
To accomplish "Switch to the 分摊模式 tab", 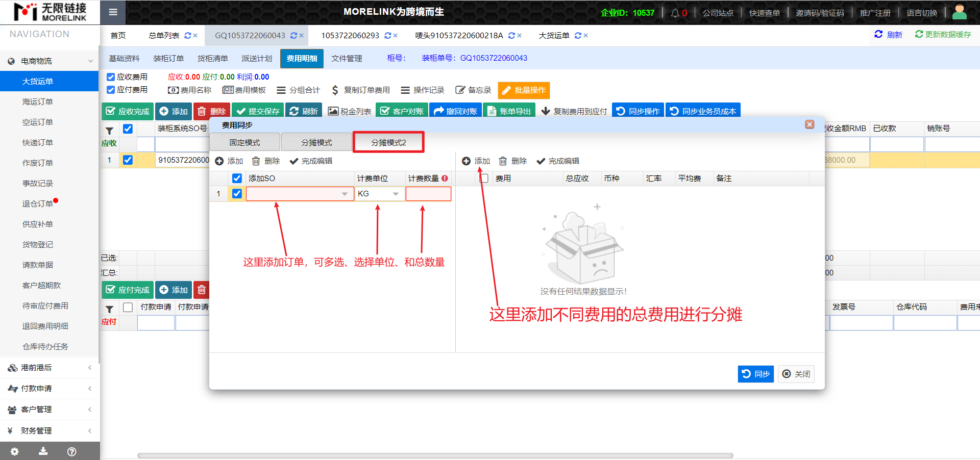I will pos(316,142).
